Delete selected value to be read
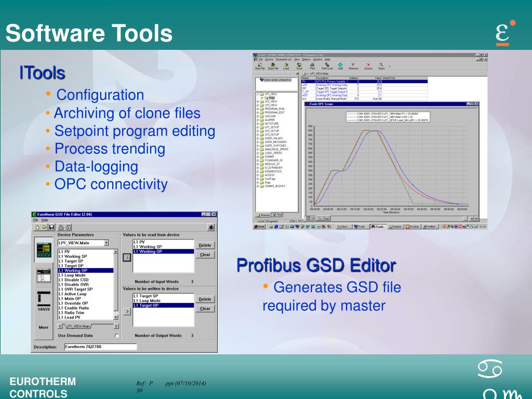The height and width of the screenshot is (399, 532). tap(205, 245)
